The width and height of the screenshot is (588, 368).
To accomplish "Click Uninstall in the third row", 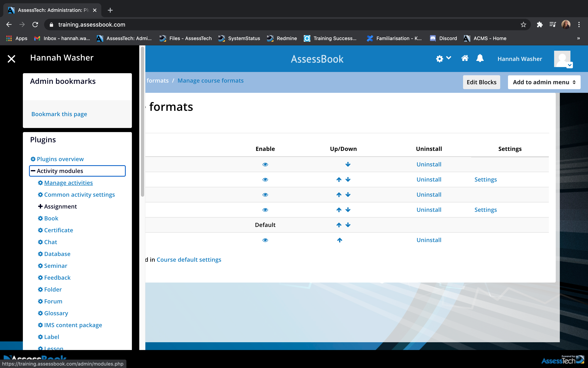I will coord(429,195).
